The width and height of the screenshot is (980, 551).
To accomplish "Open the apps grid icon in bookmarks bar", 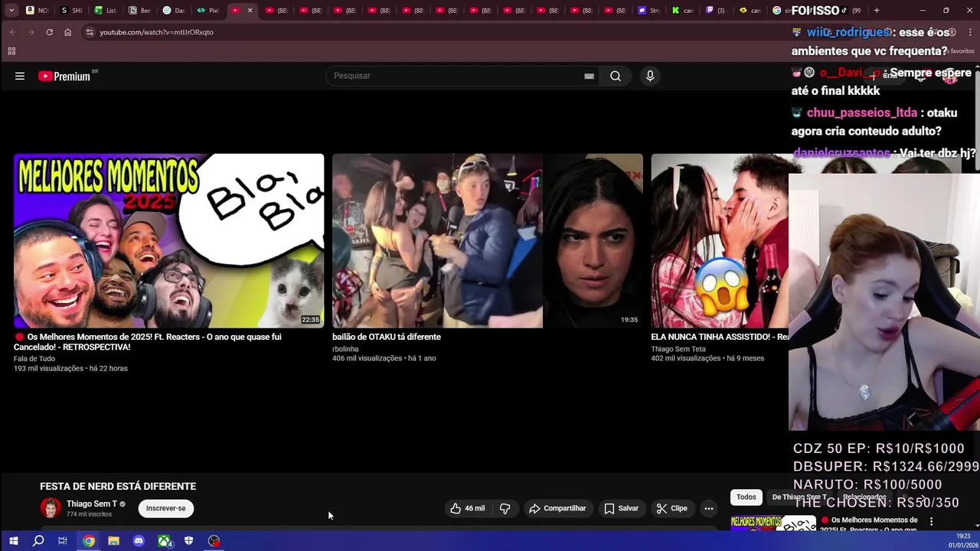I will click(x=11, y=51).
